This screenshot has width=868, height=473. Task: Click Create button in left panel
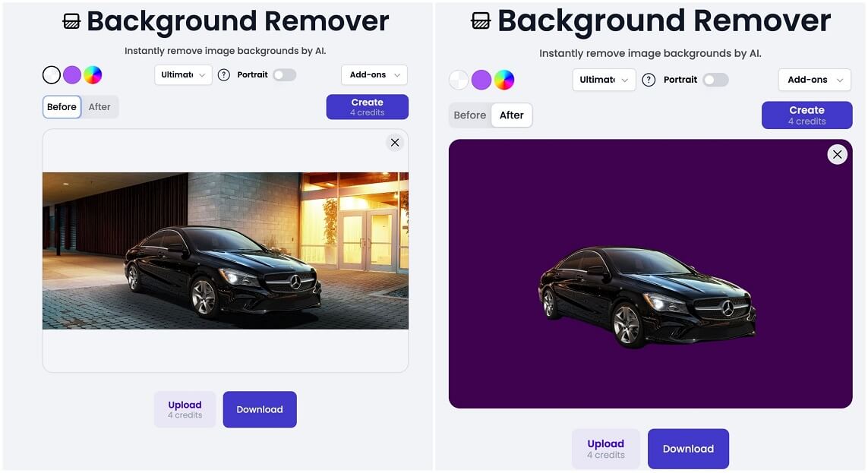click(367, 107)
